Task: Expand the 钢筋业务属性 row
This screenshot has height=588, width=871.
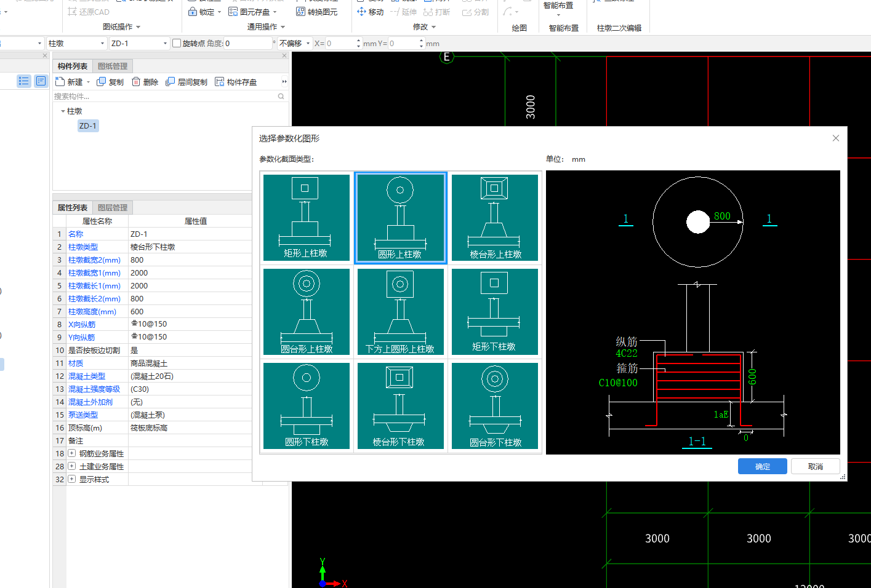Action: [x=72, y=453]
